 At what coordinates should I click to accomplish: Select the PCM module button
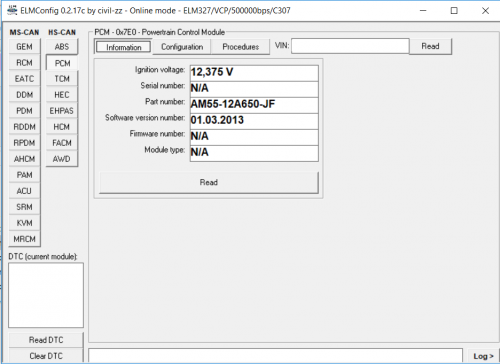[x=62, y=63]
